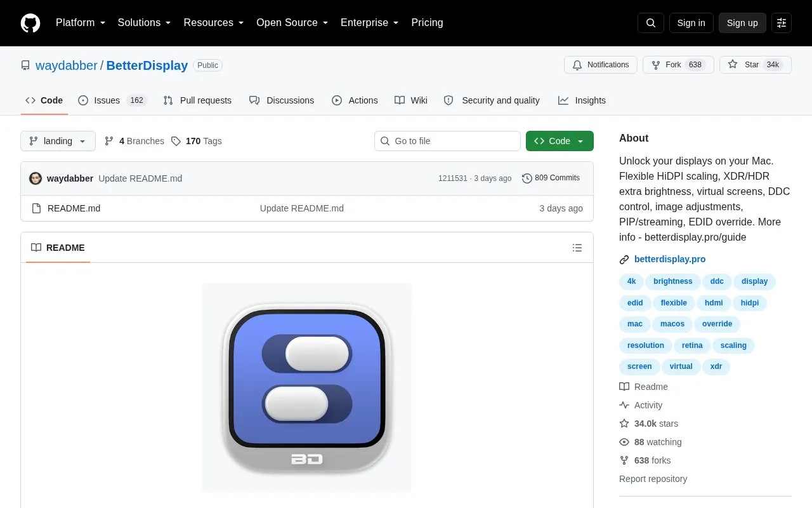Visit betterdisplay.pro website link
Screen dimensions: 812x508
(x=670, y=259)
